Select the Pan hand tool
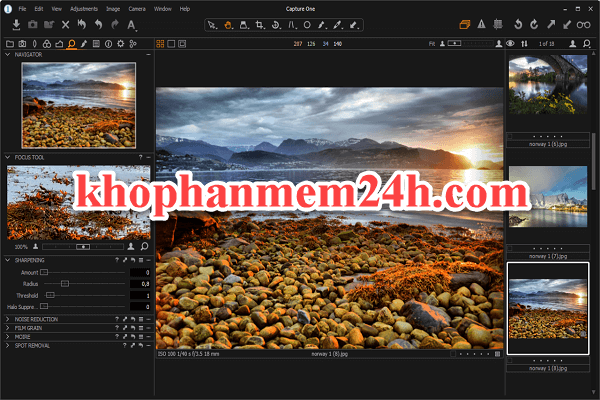 click(x=228, y=24)
